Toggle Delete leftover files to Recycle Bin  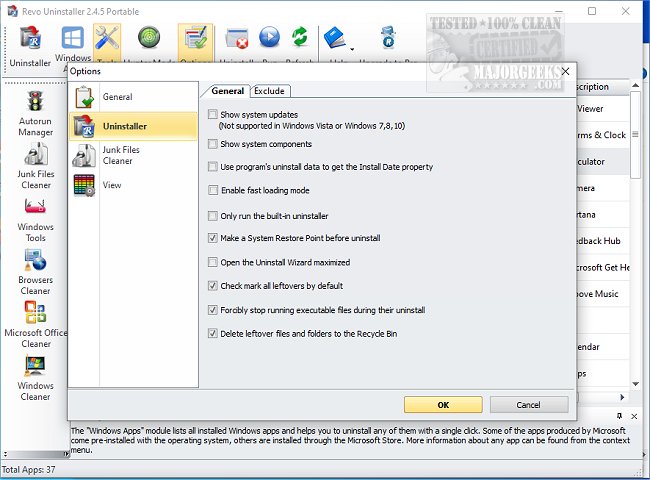pos(213,334)
